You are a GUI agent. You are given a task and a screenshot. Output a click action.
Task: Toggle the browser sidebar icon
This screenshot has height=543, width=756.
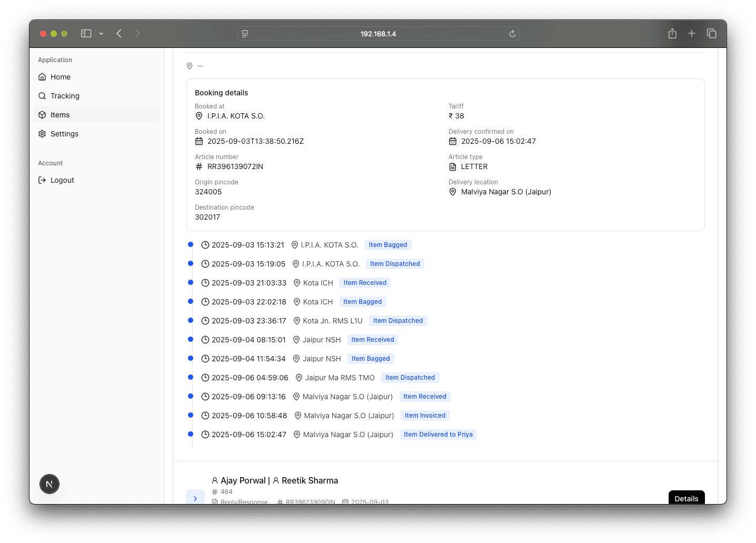(86, 34)
